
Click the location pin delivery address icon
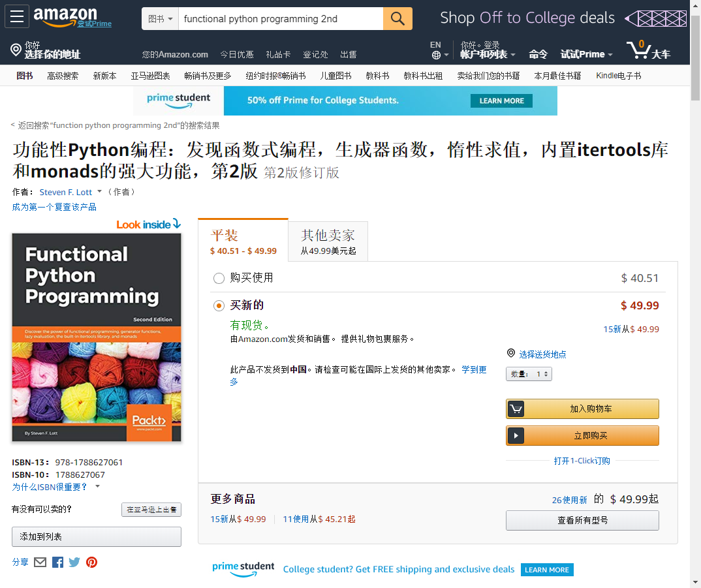(16, 50)
